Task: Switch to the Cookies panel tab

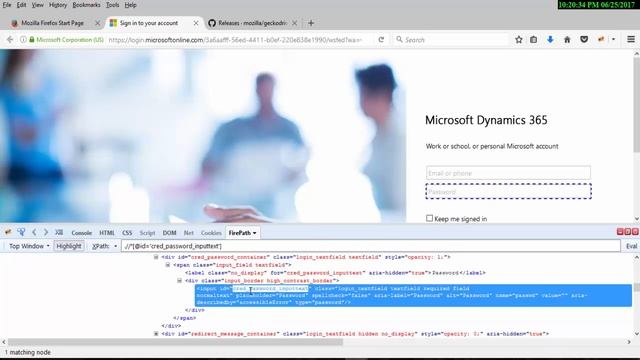Action: (x=211, y=233)
